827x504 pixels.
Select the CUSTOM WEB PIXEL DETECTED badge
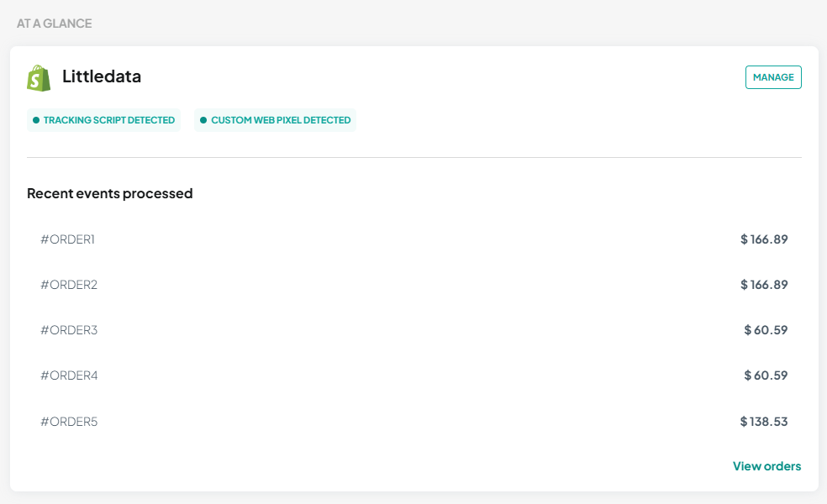[276, 120]
